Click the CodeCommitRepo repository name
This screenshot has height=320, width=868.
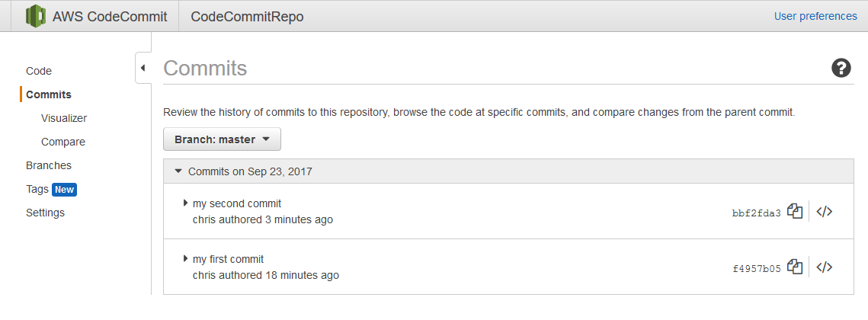tap(247, 17)
